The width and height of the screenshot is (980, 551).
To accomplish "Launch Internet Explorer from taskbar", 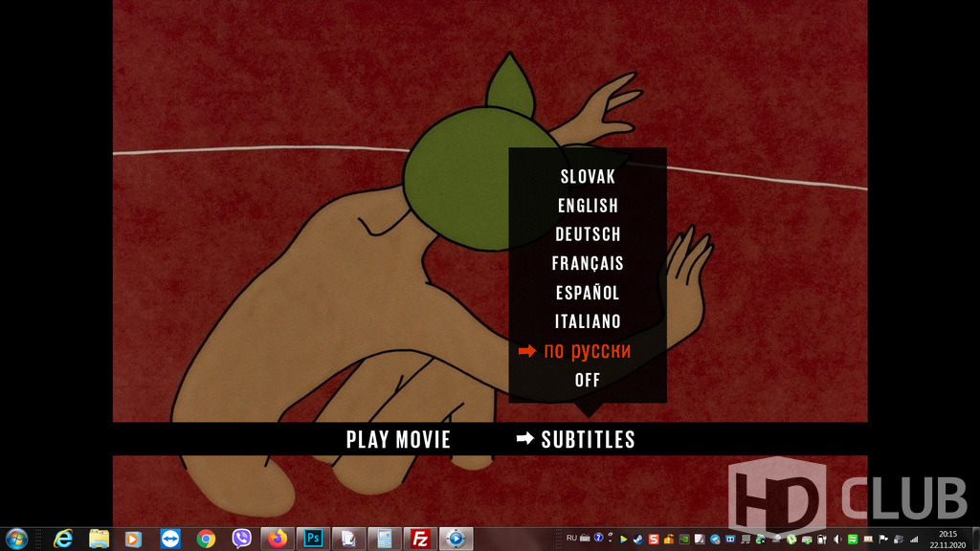I will point(63,539).
